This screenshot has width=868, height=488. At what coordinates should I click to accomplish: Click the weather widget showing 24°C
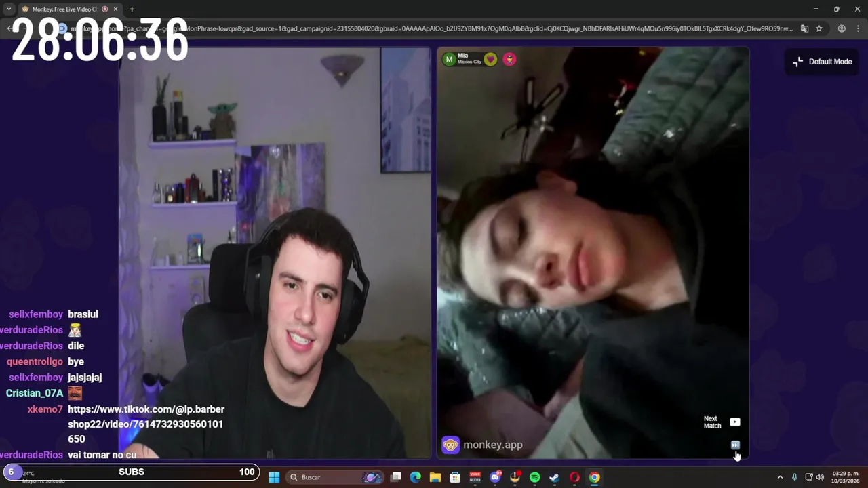click(x=42, y=476)
